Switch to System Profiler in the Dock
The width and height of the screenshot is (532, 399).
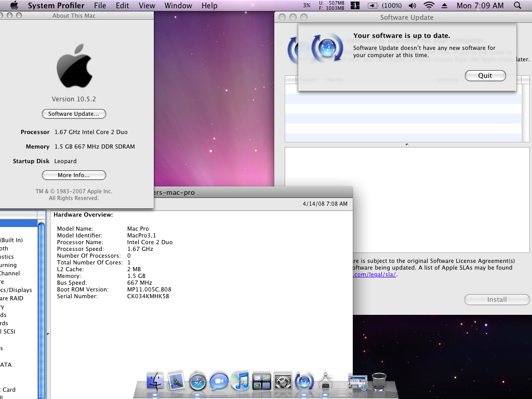[326, 381]
